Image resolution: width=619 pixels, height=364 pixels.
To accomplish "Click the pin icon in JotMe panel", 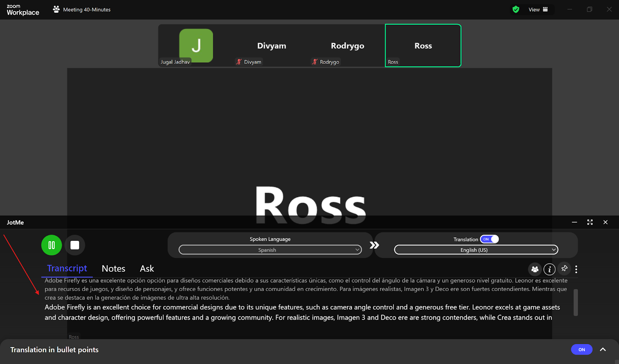I will point(564,268).
